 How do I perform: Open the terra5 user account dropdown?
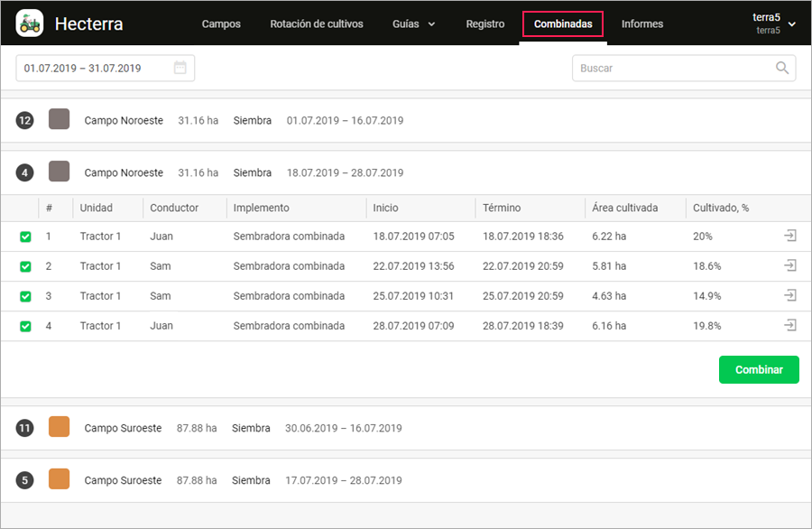[x=774, y=23]
